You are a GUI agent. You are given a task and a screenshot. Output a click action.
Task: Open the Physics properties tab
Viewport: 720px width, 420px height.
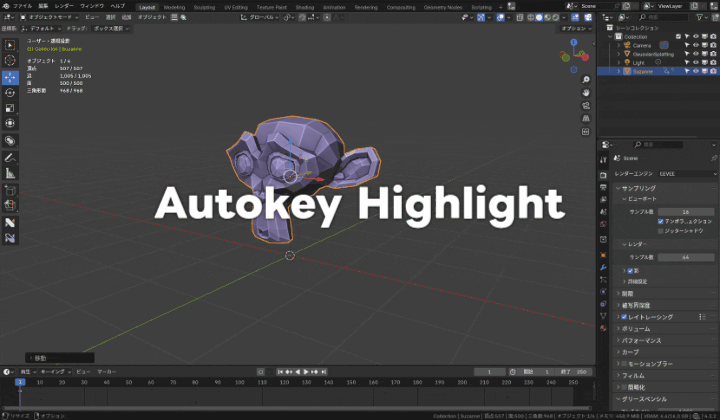603,291
